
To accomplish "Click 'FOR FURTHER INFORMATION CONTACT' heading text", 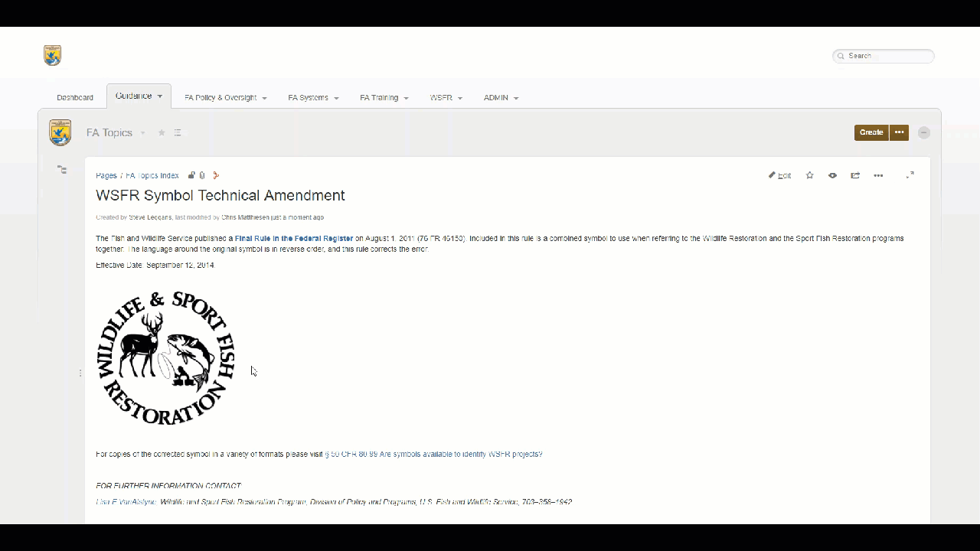I will click(168, 486).
